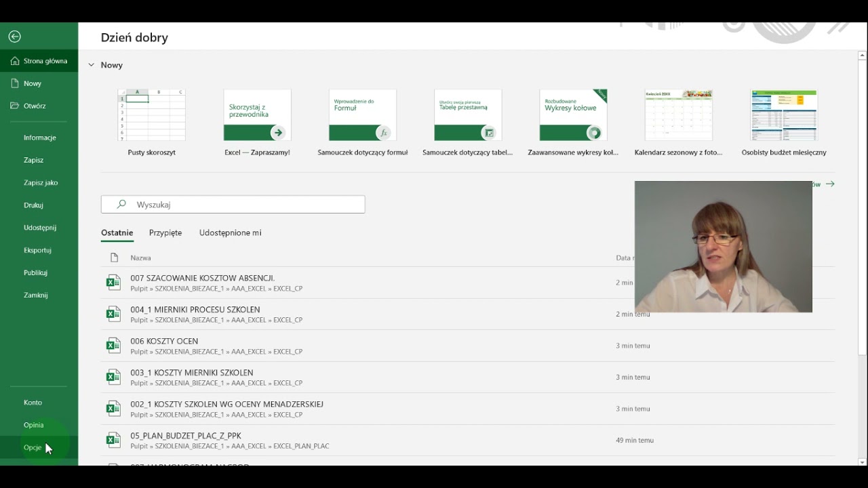Open the Drukuj page
The image size is (868, 488).
pyautogui.click(x=39, y=205)
